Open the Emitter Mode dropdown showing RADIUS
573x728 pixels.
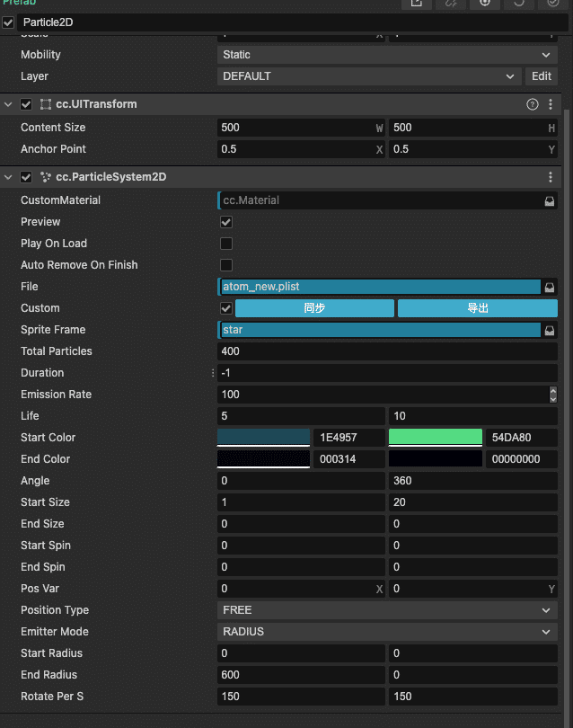point(387,632)
